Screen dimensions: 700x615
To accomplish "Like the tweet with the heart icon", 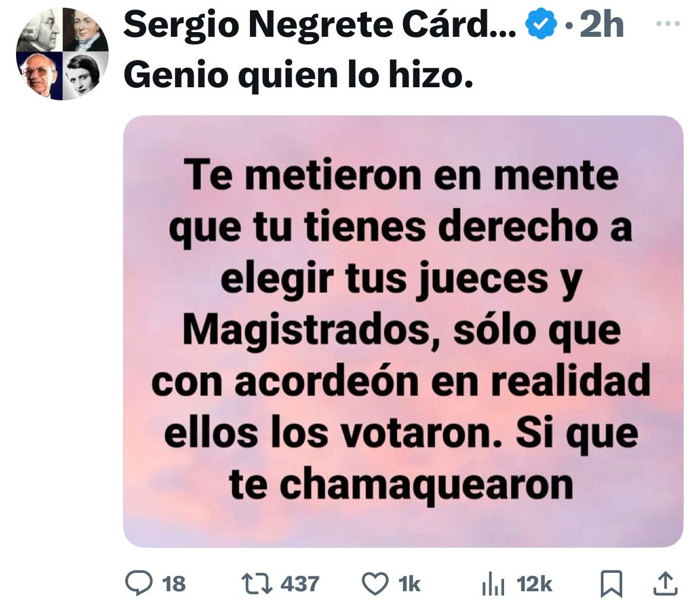I will tap(375, 584).
